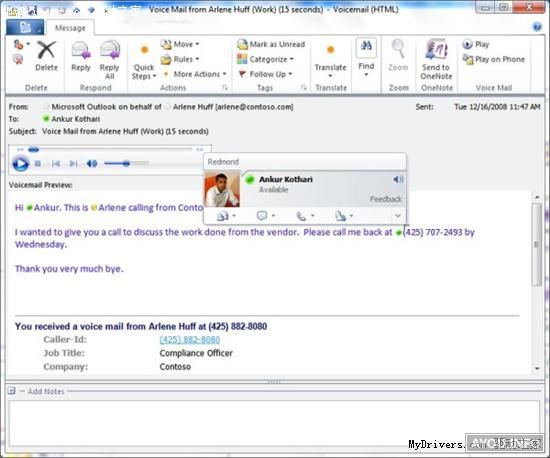Expand the Categorize dropdown
Screen dimensions: 550x458
click(266, 59)
